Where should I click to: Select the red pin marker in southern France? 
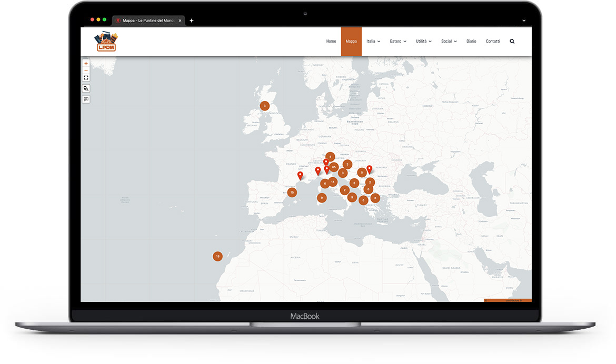(x=300, y=174)
